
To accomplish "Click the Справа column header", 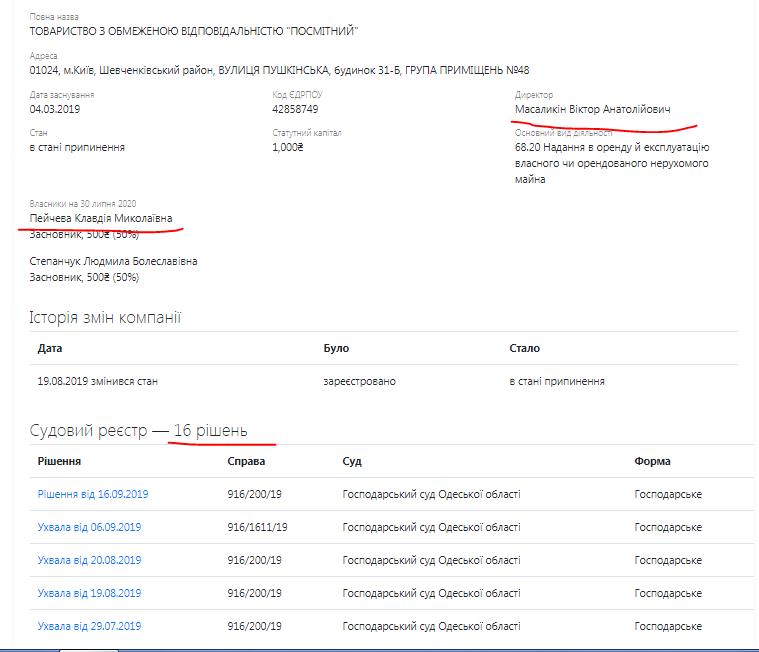I will [x=246, y=462].
